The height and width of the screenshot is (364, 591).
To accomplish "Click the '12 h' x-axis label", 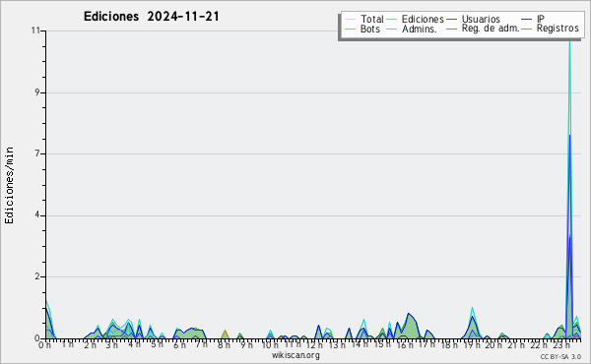I will 315,344.
